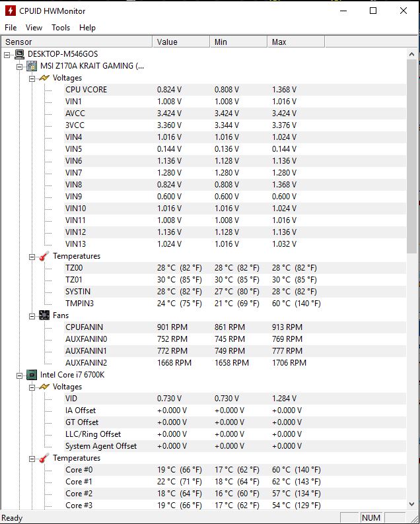This screenshot has width=420, height=524.
Task: Collapse the motherboard Voltages group
Action: pyautogui.click(x=32, y=79)
